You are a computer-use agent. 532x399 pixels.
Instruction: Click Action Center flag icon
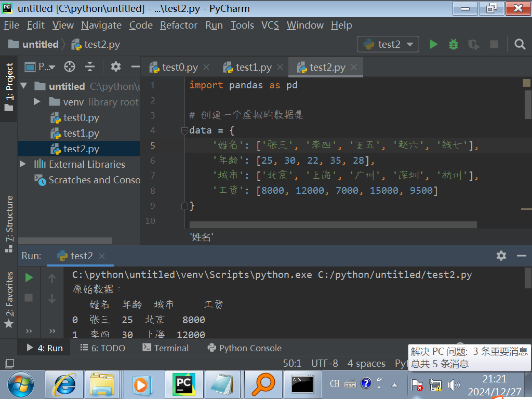tap(416, 385)
